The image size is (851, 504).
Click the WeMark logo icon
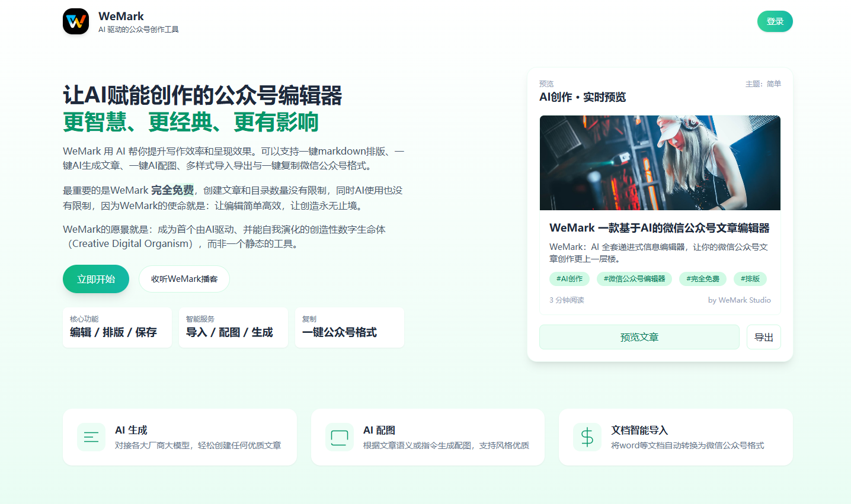(x=76, y=21)
